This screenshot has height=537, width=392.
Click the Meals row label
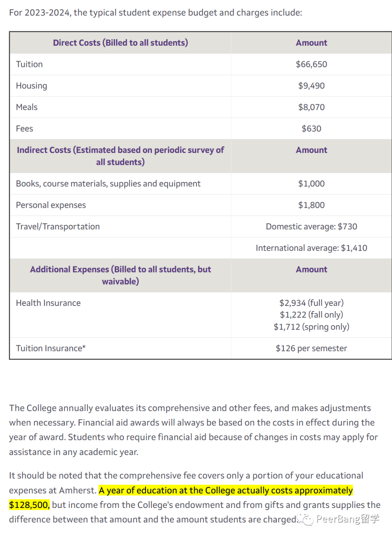(27, 107)
